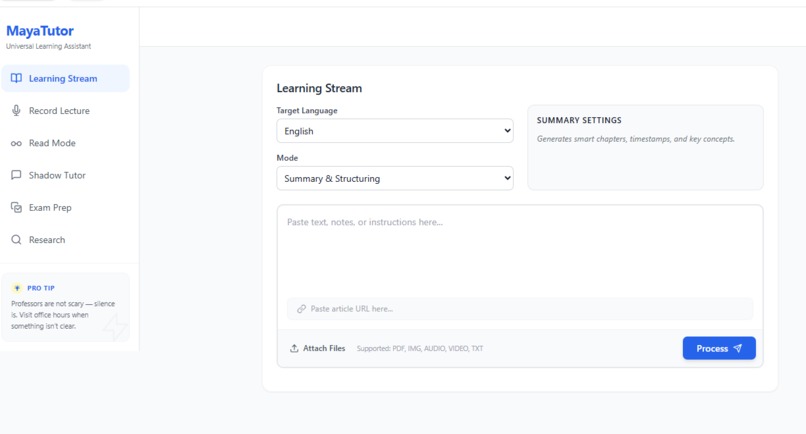Screen dimensions: 806x434
Task: Open Shadow Tutor page
Action: point(65,175)
